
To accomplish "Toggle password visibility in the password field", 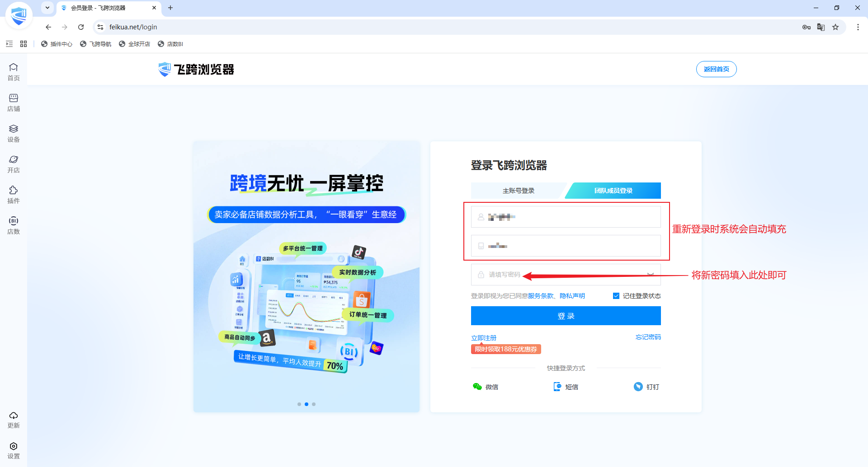I will coord(651,275).
